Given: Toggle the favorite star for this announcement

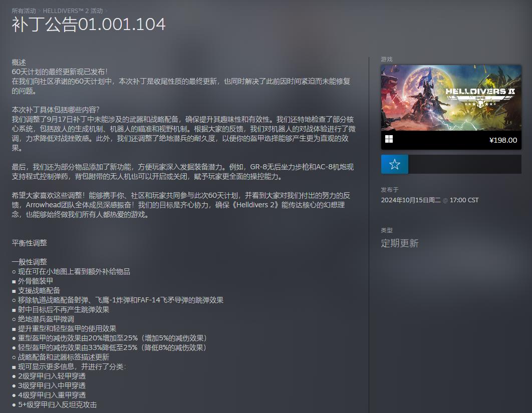Looking at the screenshot, I should click(395, 164).
